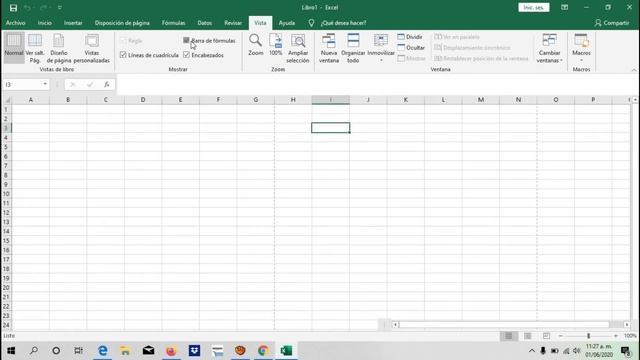Open a Nueva ventana
Screen dimensions: 640x360
pyautogui.click(x=329, y=48)
